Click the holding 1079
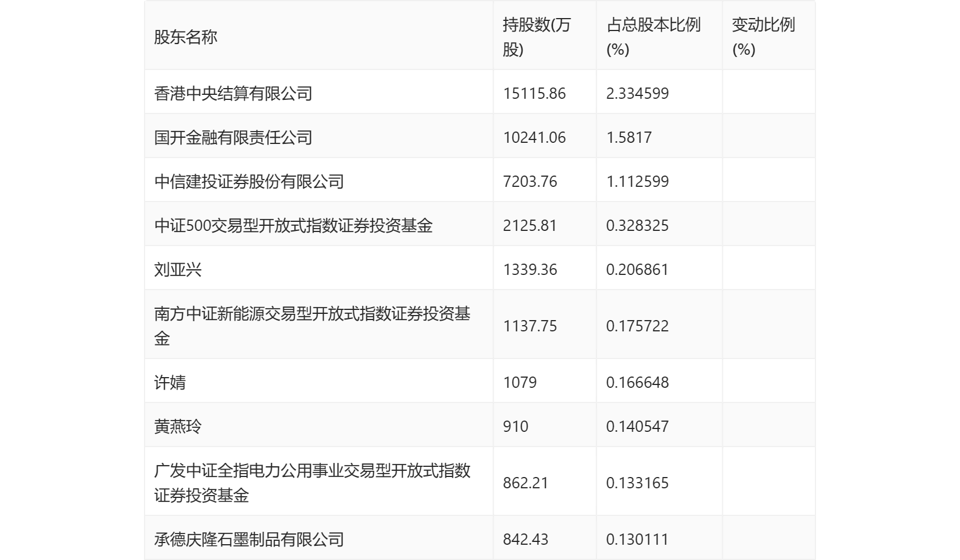This screenshot has width=960, height=560. point(520,382)
